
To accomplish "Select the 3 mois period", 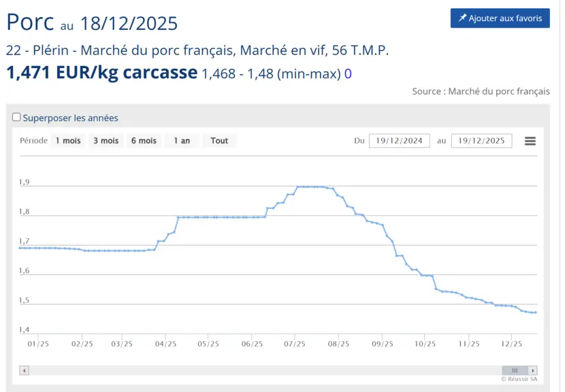I will [x=106, y=141].
